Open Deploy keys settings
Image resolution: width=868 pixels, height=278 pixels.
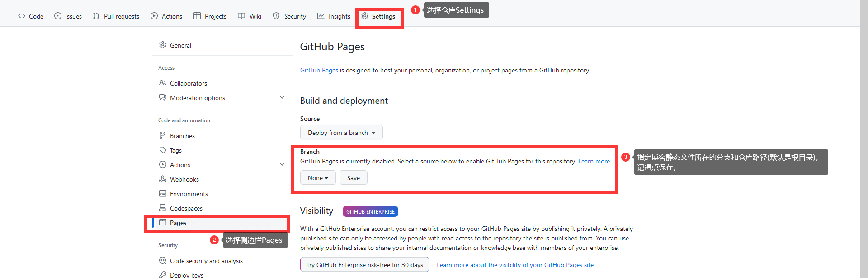coord(222,274)
